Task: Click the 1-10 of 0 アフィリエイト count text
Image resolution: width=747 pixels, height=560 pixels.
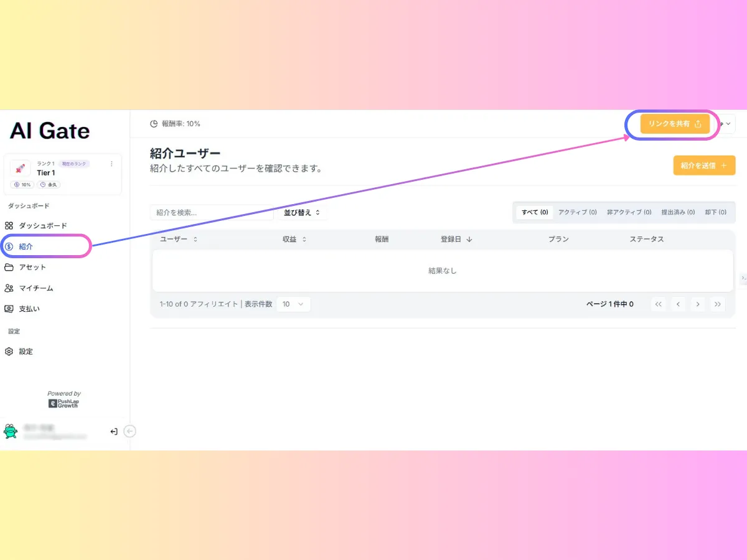Action: click(x=199, y=304)
